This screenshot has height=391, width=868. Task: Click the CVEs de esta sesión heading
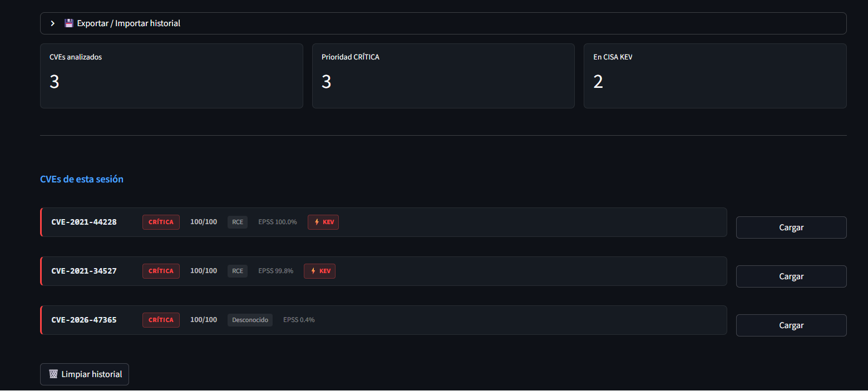(x=82, y=179)
